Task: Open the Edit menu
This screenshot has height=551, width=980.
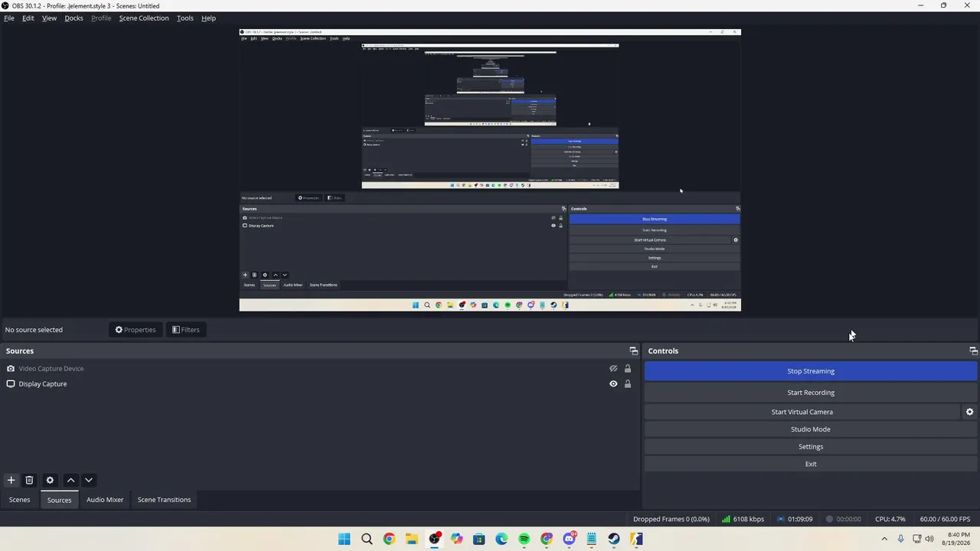Action: click(x=28, y=18)
